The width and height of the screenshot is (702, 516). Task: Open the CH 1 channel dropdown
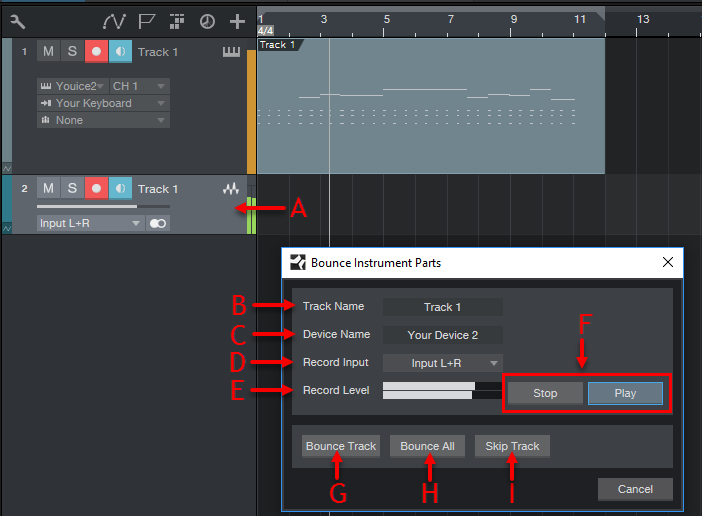(x=140, y=86)
